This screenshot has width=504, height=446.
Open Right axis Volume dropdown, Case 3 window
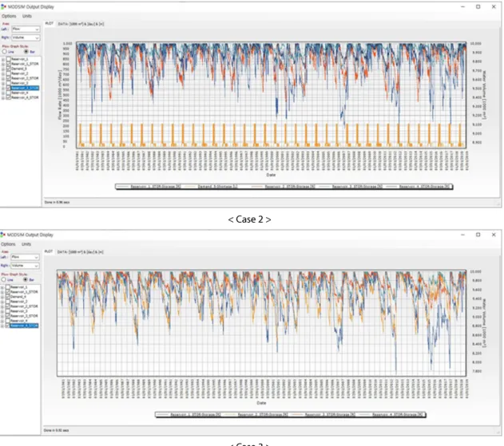coord(25,266)
